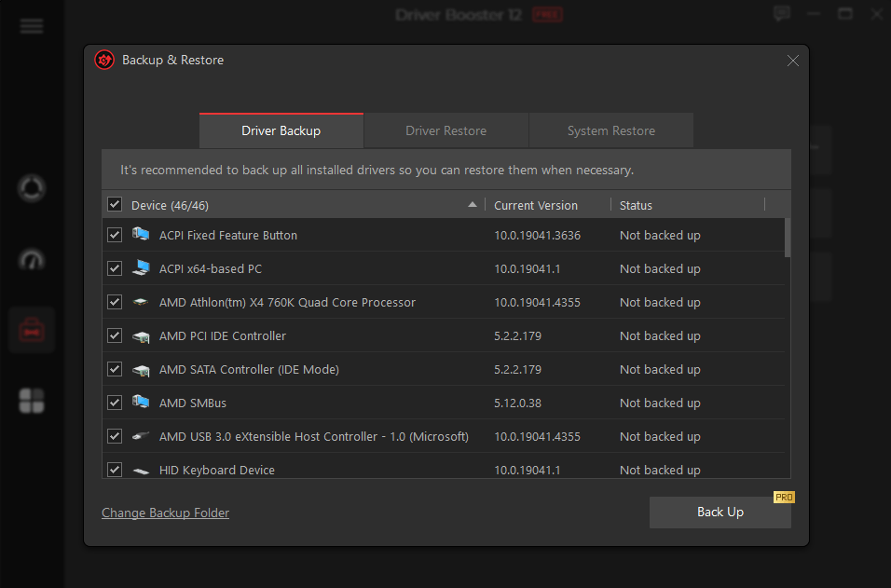Click the PRO badge above Back Up
This screenshot has height=588, width=891.
784,497
